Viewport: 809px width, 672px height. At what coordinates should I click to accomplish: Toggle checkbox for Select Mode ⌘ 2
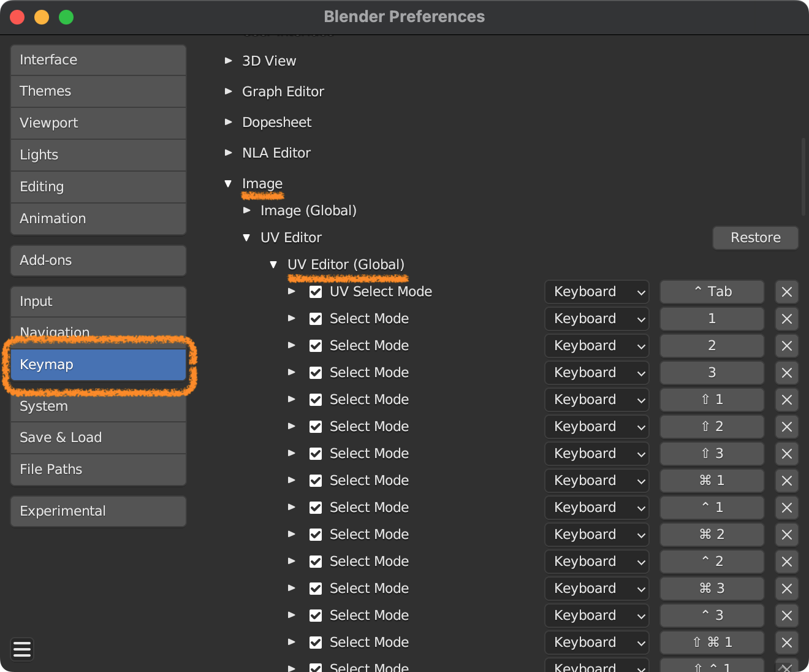[316, 535]
